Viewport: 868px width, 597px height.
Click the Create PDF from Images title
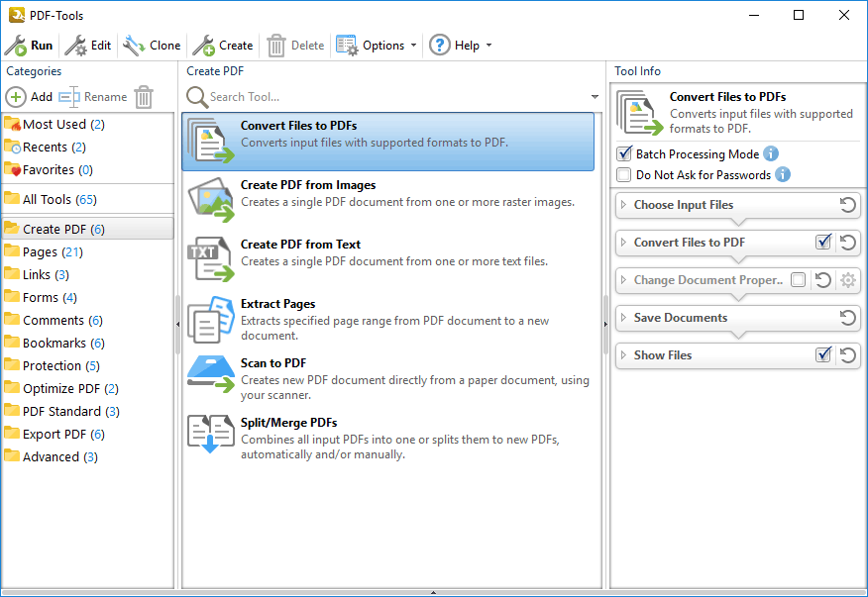click(x=308, y=185)
